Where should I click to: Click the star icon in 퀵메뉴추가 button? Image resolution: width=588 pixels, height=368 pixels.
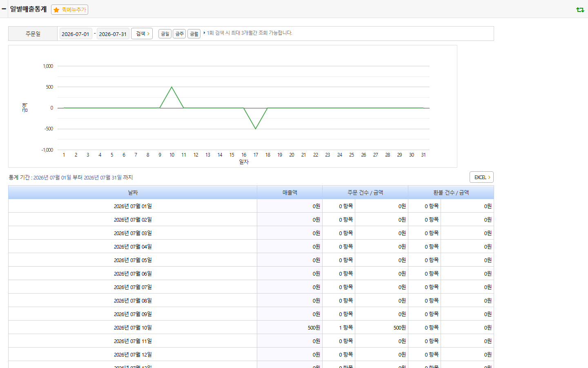pos(56,10)
